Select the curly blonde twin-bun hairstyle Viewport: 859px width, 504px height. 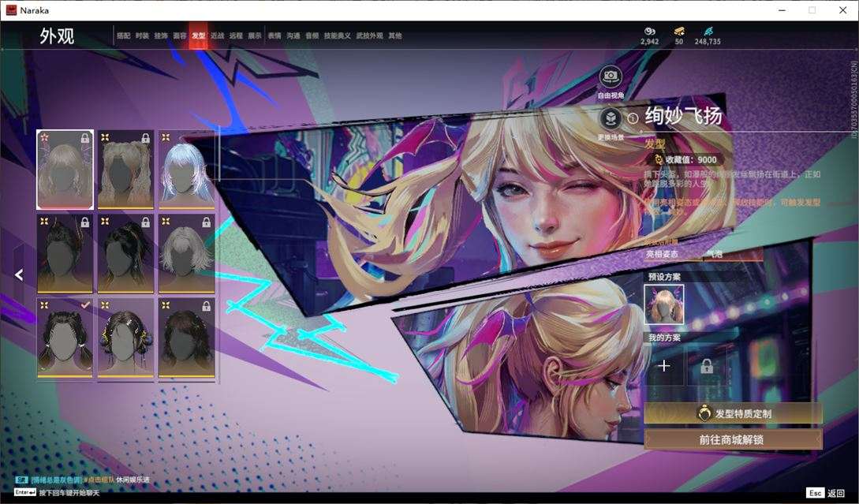(125, 170)
